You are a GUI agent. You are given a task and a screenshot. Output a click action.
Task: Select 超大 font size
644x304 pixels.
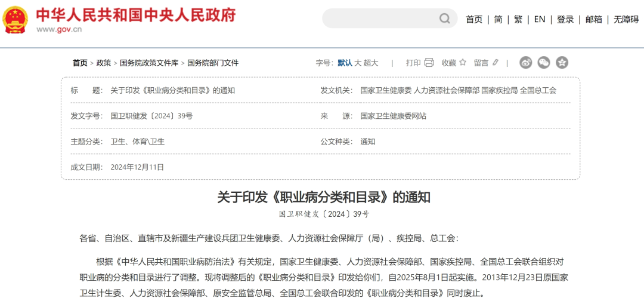pyautogui.click(x=370, y=63)
